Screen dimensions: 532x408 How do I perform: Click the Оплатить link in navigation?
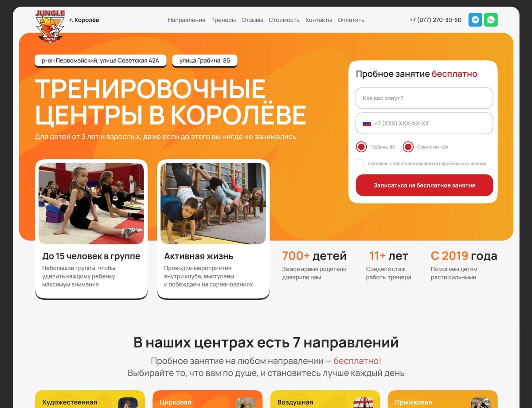click(351, 20)
